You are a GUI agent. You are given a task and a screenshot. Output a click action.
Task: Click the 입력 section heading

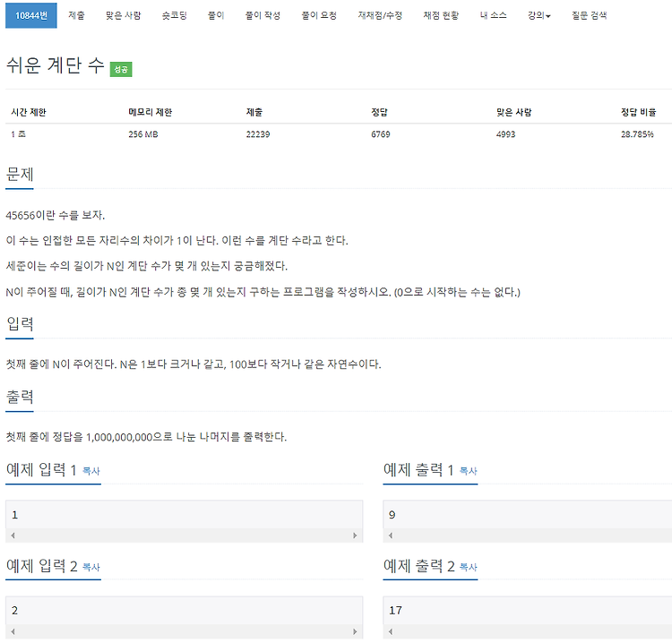tap(20, 323)
